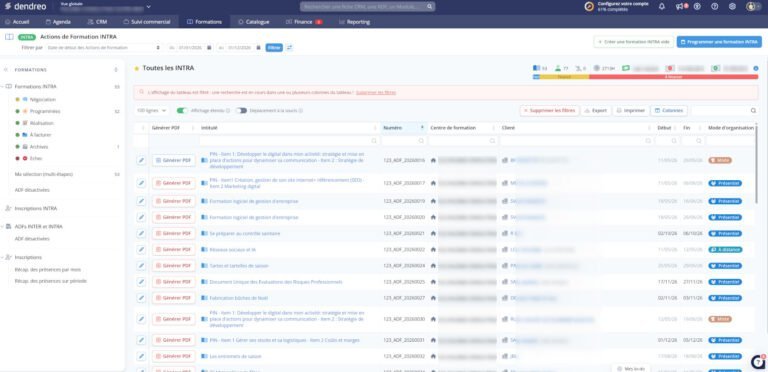
Task: Open the Suivi commercial tab
Action: [x=147, y=22]
